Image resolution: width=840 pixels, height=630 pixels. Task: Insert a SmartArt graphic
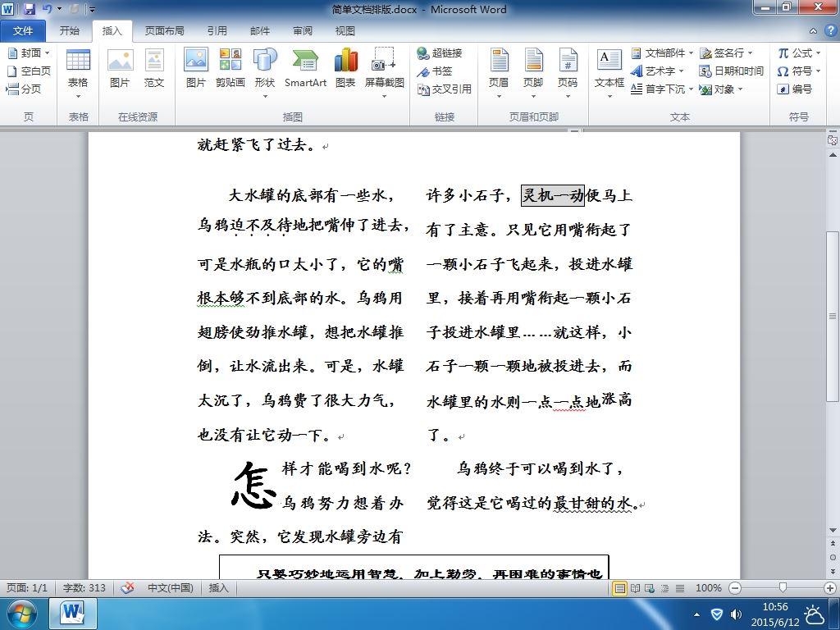coord(305,69)
